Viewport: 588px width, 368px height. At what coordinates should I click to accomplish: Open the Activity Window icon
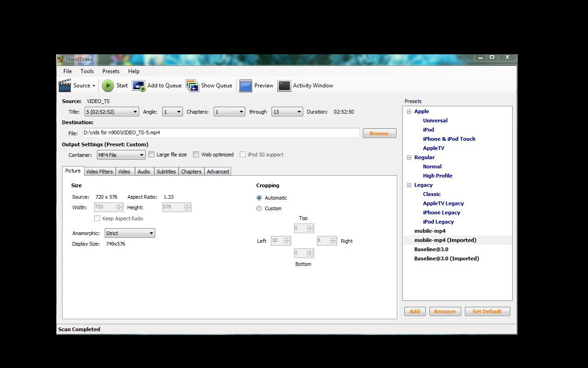tap(284, 86)
